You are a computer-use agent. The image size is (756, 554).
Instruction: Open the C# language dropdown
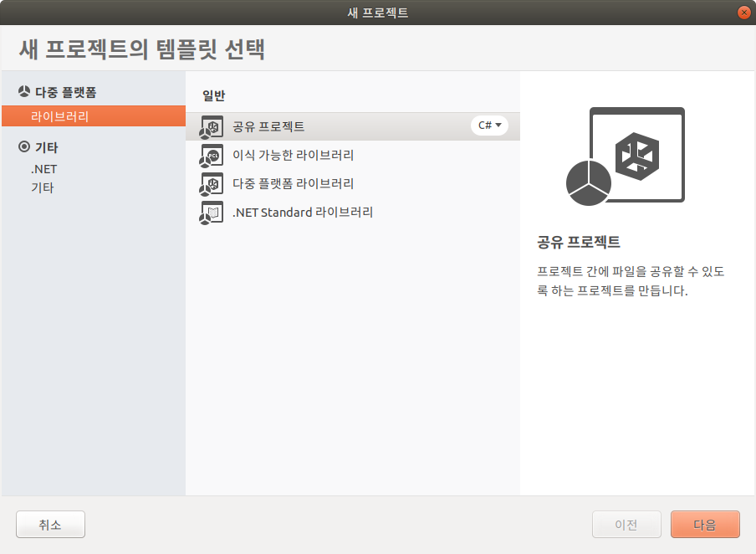tap(489, 126)
